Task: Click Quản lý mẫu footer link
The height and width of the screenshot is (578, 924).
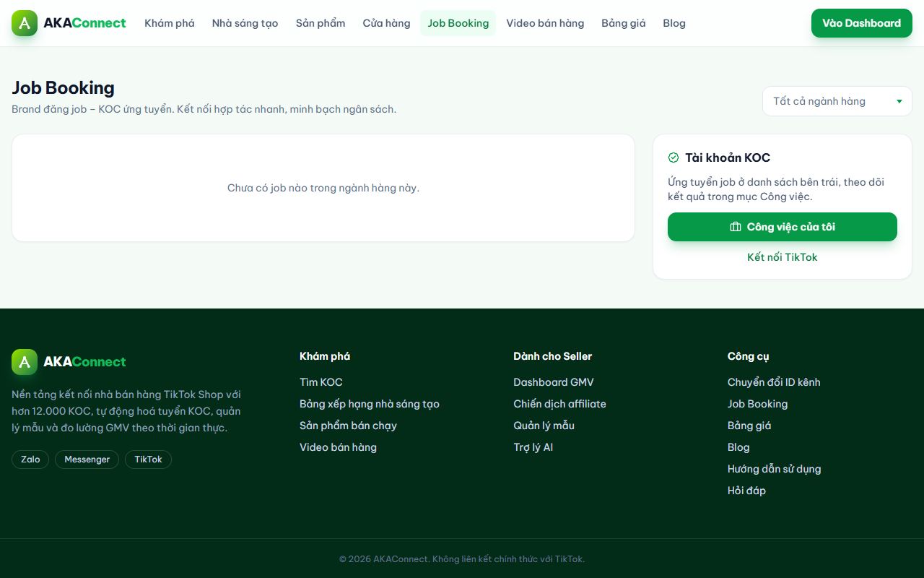Action: click(x=544, y=426)
